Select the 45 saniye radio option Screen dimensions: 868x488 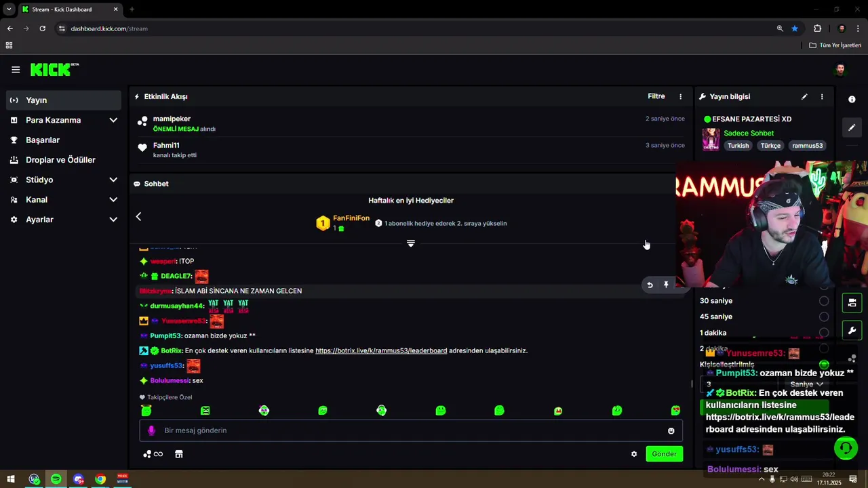[x=824, y=317]
